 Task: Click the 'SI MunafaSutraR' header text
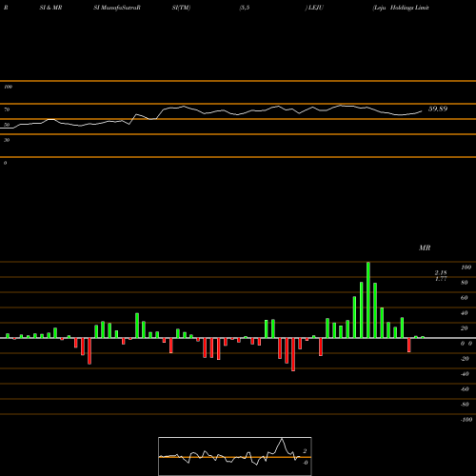click(x=117, y=8)
